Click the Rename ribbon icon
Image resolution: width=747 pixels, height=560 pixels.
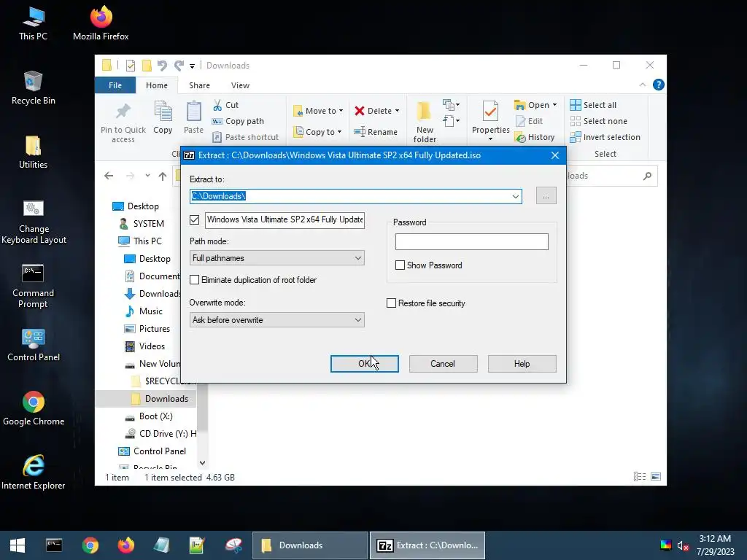tap(376, 132)
